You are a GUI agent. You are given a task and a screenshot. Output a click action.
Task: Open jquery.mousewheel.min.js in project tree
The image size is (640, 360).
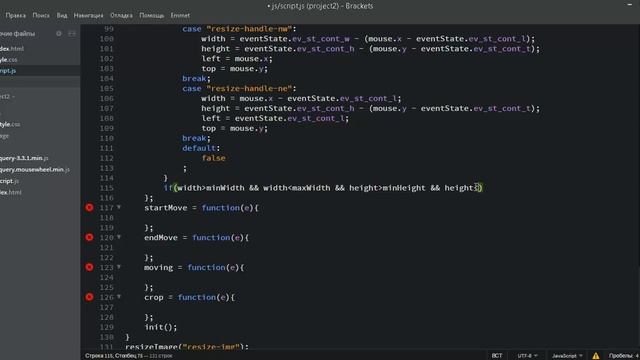pyautogui.click(x=35, y=169)
